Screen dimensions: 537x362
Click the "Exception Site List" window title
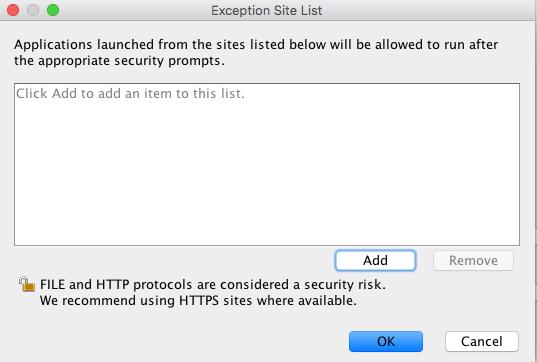(x=266, y=11)
